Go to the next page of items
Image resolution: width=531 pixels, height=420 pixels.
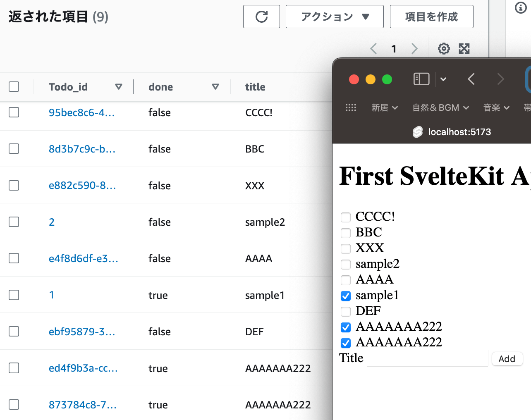click(414, 48)
